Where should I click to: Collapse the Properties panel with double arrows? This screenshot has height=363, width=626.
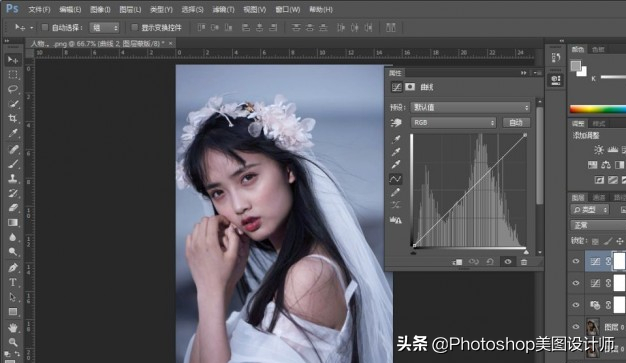click(523, 73)
